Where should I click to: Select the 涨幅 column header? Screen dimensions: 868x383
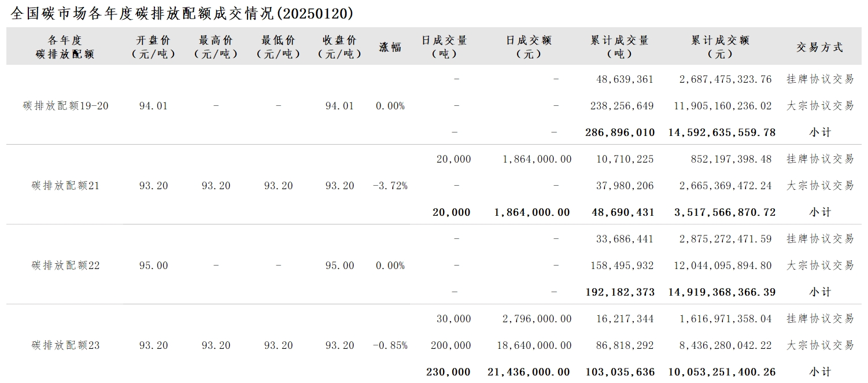[x=390, y=47]
